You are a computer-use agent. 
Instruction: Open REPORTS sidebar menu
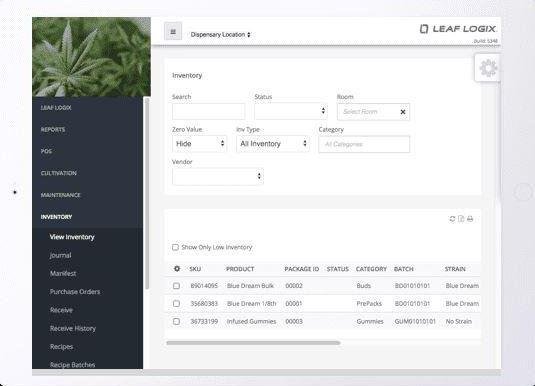point(53,130)
